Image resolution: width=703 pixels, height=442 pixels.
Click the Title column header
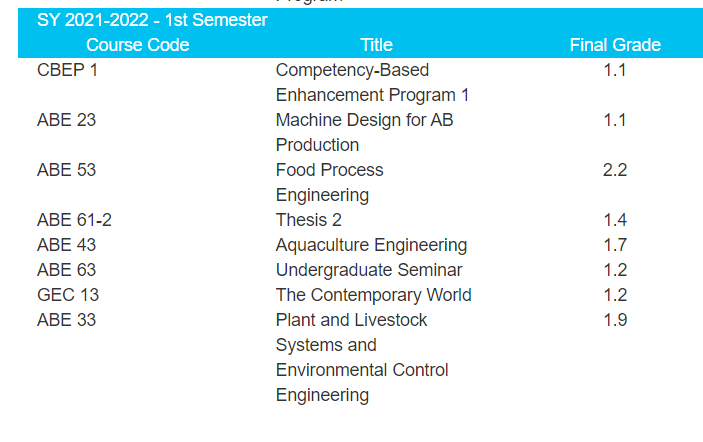tap(376, 45)
